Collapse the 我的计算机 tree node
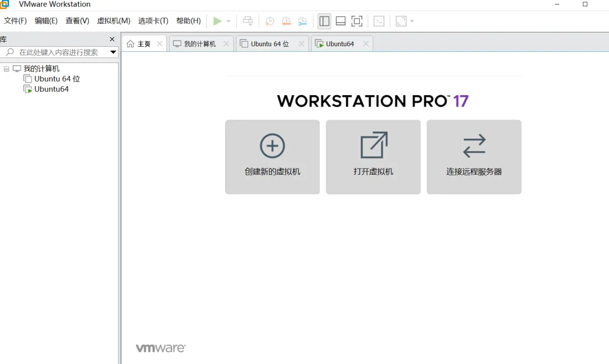The width and height of the screenshot is (609, 364). (7, 69)
